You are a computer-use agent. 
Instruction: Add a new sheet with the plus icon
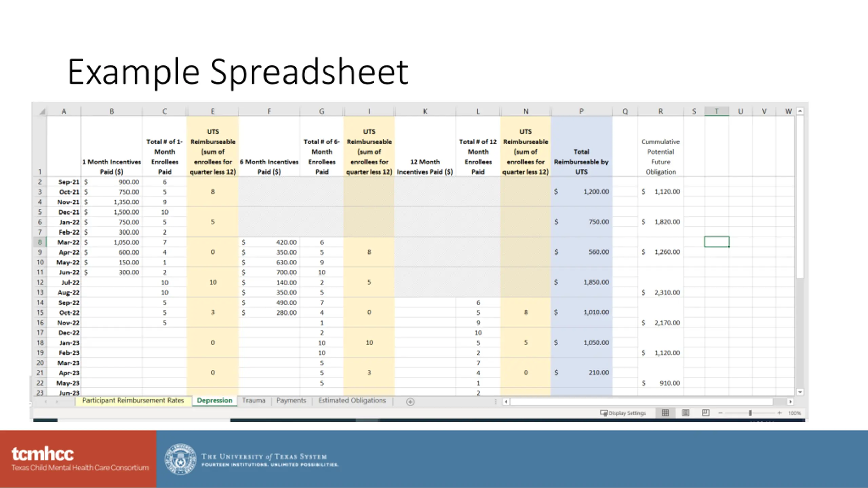click(x=410, y=402)
